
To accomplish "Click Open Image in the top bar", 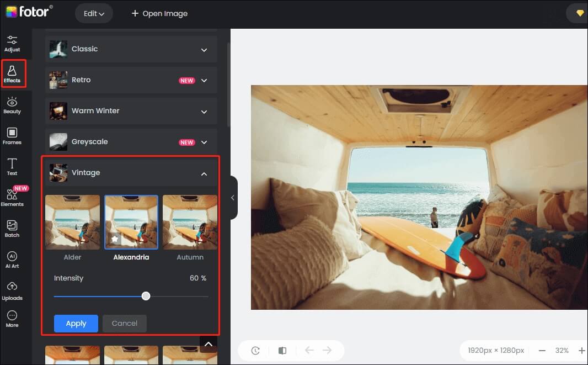I will click(159, 13).
